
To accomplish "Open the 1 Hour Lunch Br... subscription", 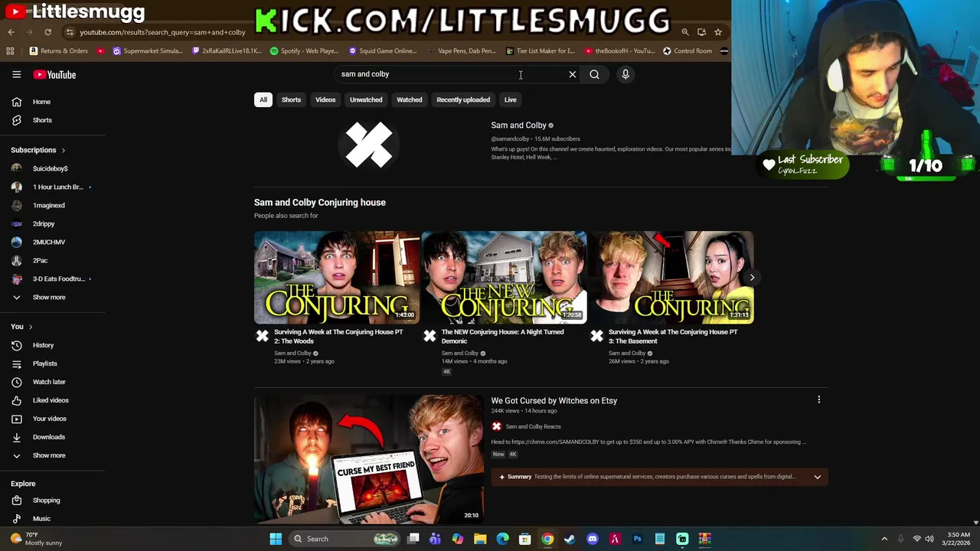I will [52, 187].
